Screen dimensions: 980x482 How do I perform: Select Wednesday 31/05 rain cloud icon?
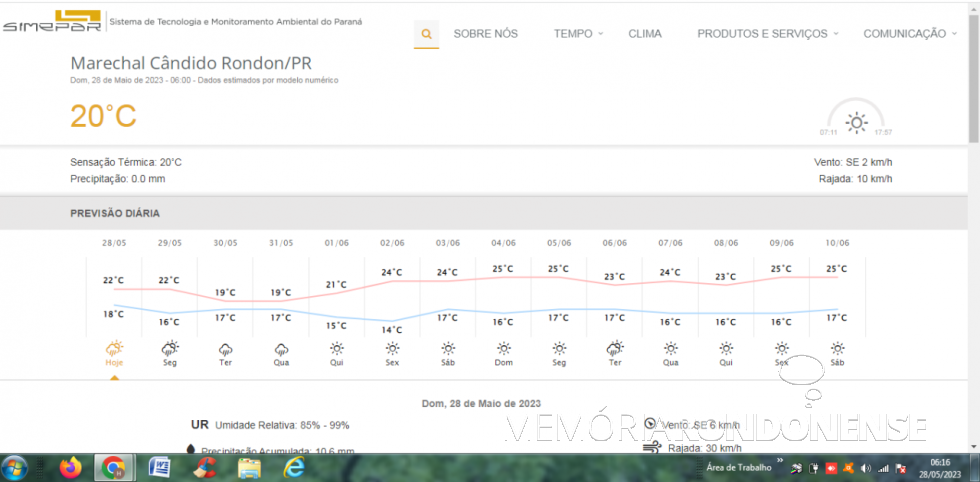pos(282,349)
